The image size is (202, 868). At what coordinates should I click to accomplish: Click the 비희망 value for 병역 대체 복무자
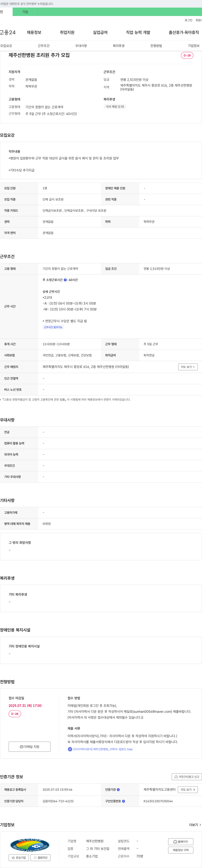[x=47, y=524]
